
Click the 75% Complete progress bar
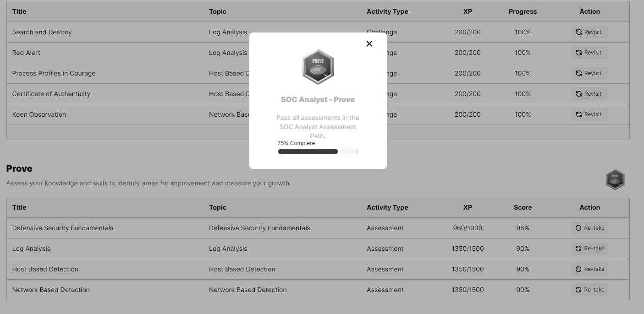(318, 152)
